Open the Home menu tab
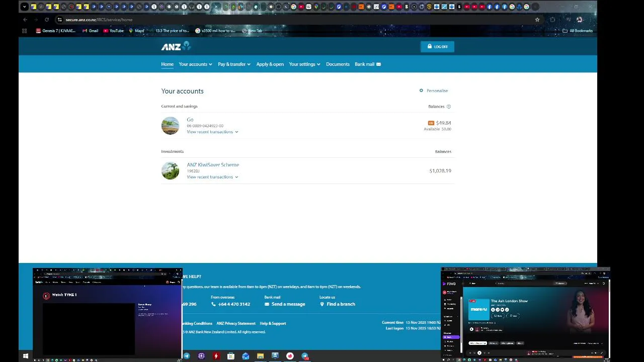 coord(167,64)
